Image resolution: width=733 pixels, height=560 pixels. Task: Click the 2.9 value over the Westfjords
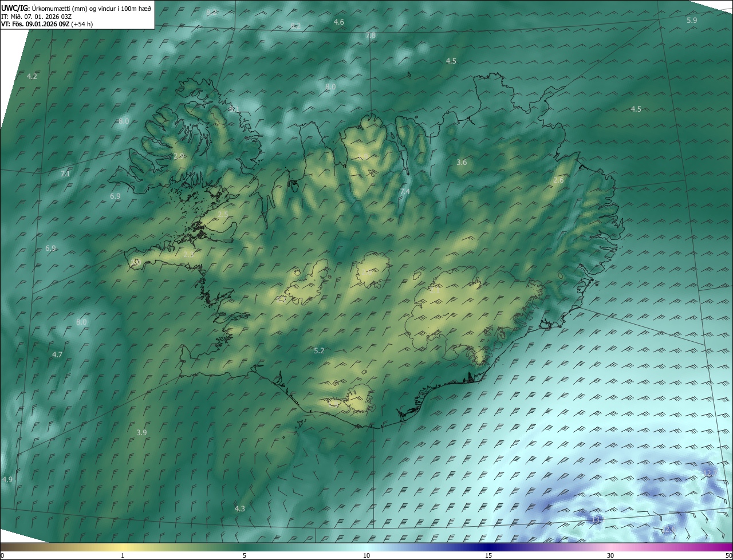[x=179, y=156]
